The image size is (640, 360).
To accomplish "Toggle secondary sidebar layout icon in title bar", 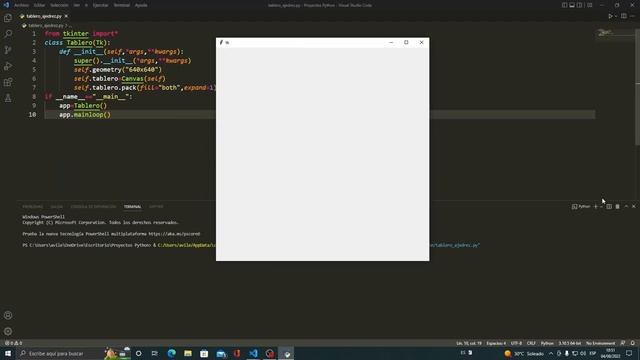I will [580, 5].
